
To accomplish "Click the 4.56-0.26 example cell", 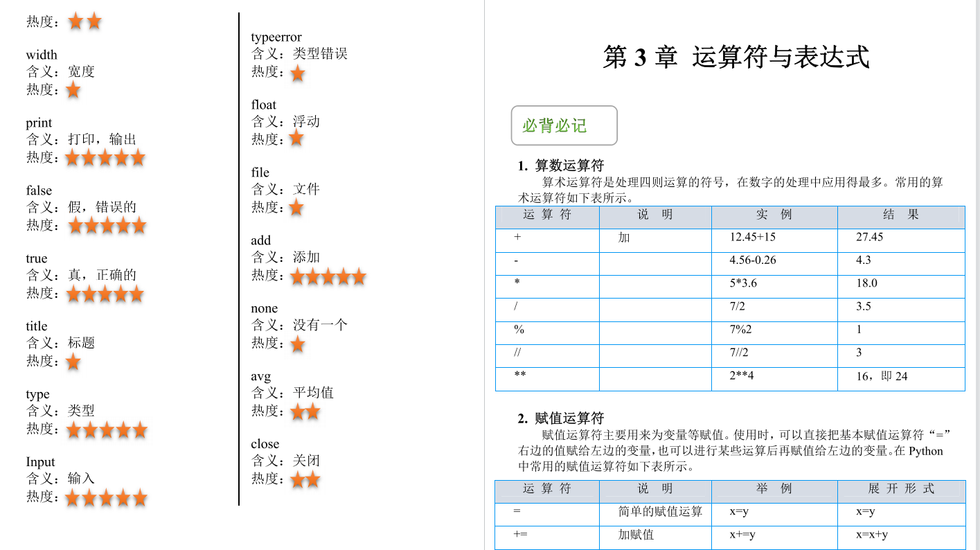I will (x=774, y=264).
